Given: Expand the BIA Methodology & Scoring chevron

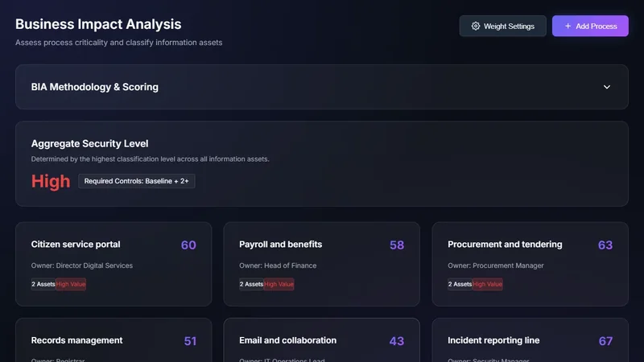Looking at the screenshot, I should tap(607, 87).
